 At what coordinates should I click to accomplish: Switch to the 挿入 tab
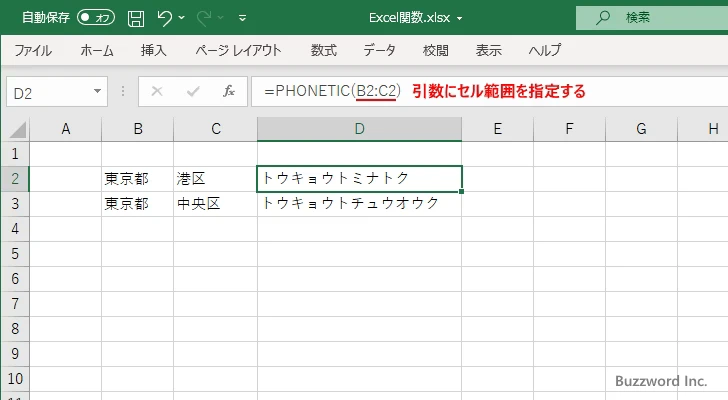[154, 50]
